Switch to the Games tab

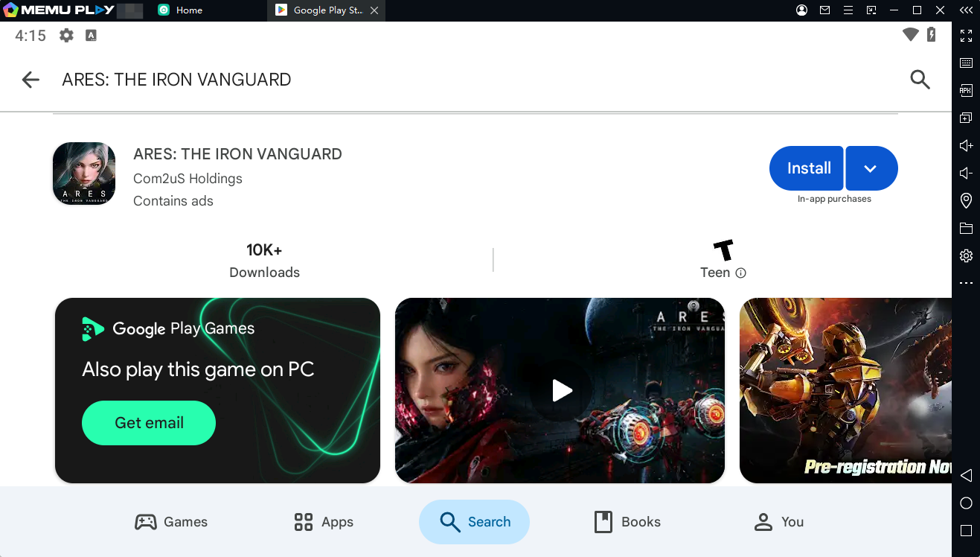click(171, 522)
